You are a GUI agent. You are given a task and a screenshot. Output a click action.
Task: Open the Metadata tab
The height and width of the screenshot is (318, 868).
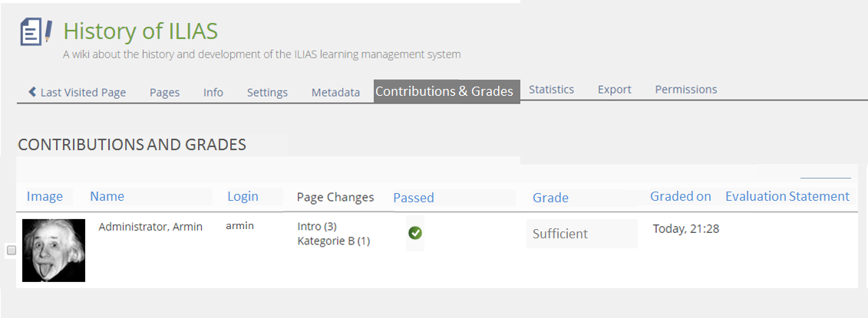coord(335,92)
